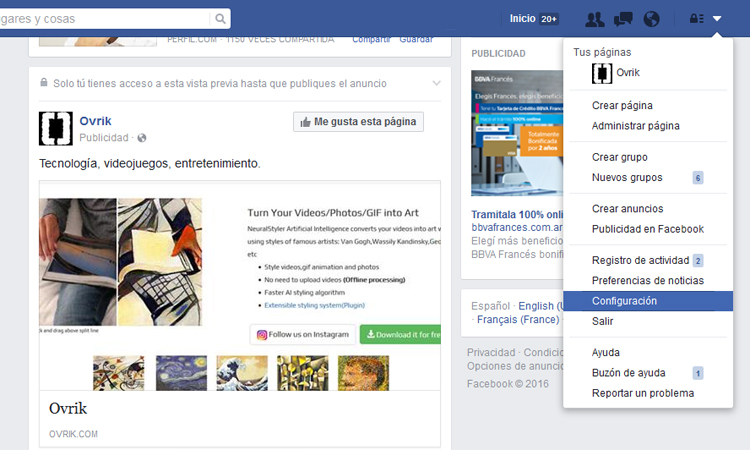Click the stylized art version photo
The width and height of the screenshot is (750, 450).
160,262
